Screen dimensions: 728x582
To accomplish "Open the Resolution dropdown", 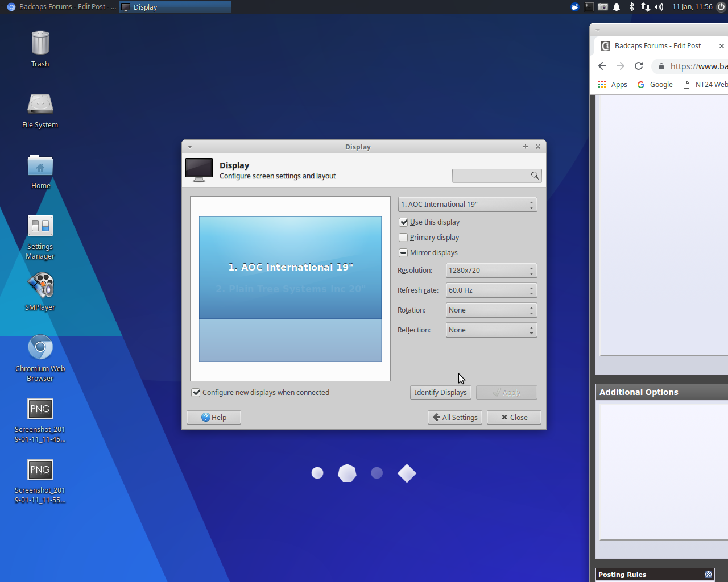I will [x=491, y=271].
